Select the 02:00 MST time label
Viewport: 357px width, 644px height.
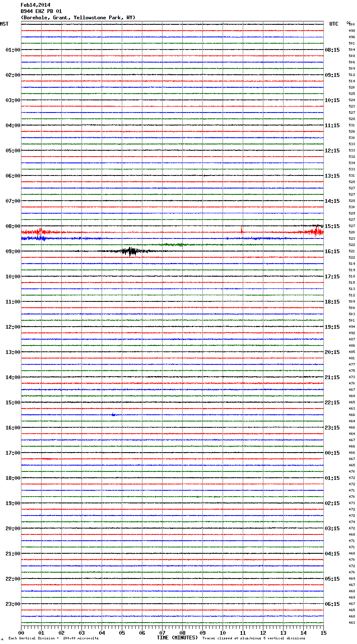13,75
